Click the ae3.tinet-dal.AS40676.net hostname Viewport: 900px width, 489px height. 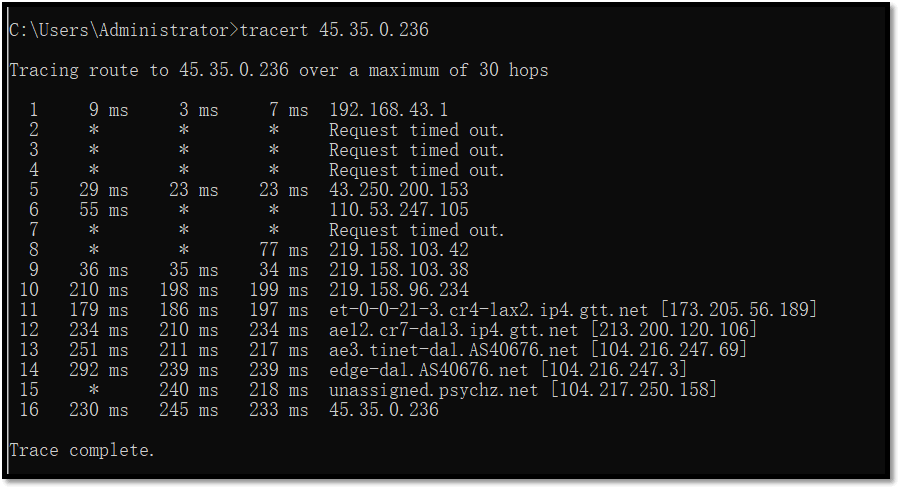tap(453, 350)
